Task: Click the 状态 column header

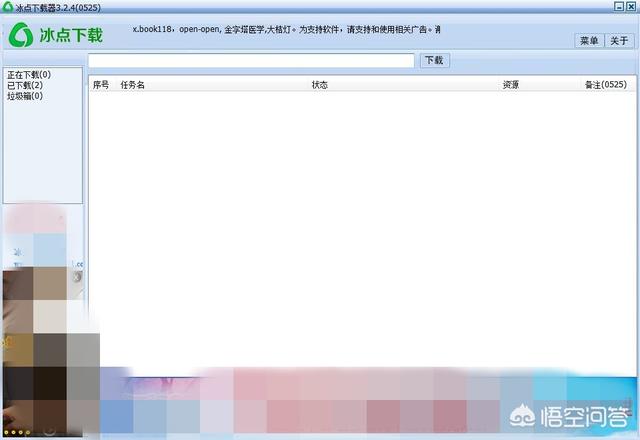Action: point(320,85)
